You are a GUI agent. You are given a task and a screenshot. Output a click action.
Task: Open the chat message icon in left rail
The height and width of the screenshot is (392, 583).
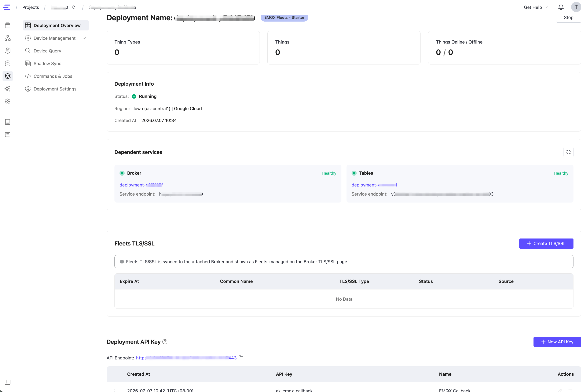click(x=7, y=135)
